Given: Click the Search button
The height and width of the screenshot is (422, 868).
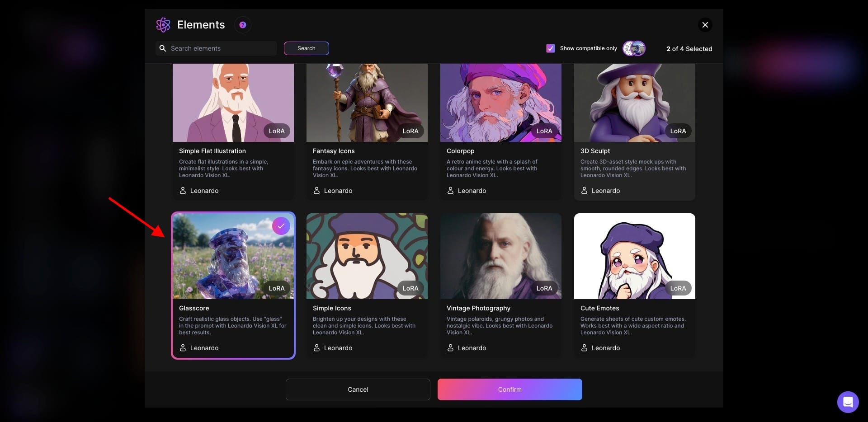Looking at the screenshot, I should [307, 48].
